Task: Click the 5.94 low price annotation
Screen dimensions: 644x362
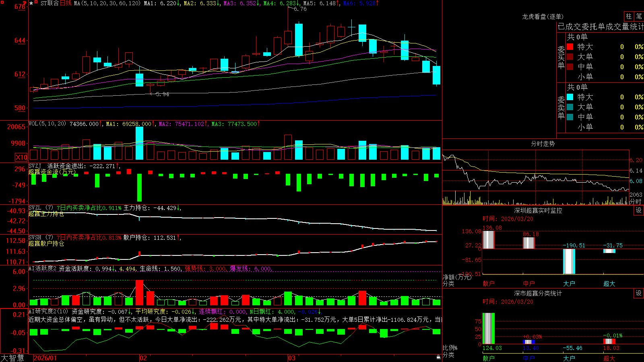Action: tap(163, 94)
